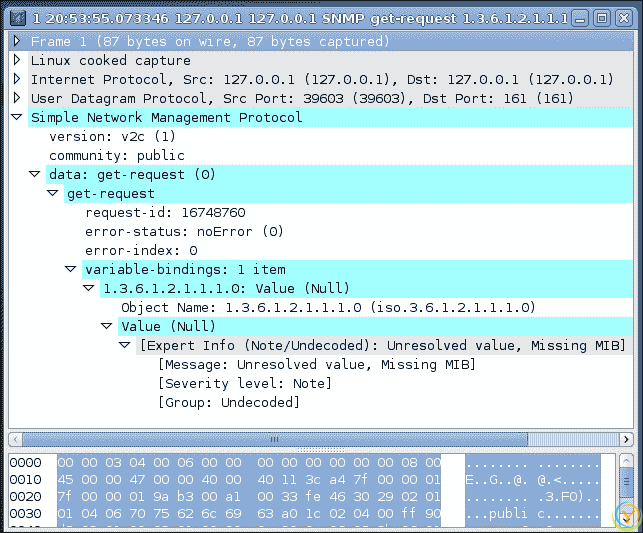Collapse the Simple Network Management Protocol node
Viewport: 643px width, 533px height.
[x=17, y=118]
